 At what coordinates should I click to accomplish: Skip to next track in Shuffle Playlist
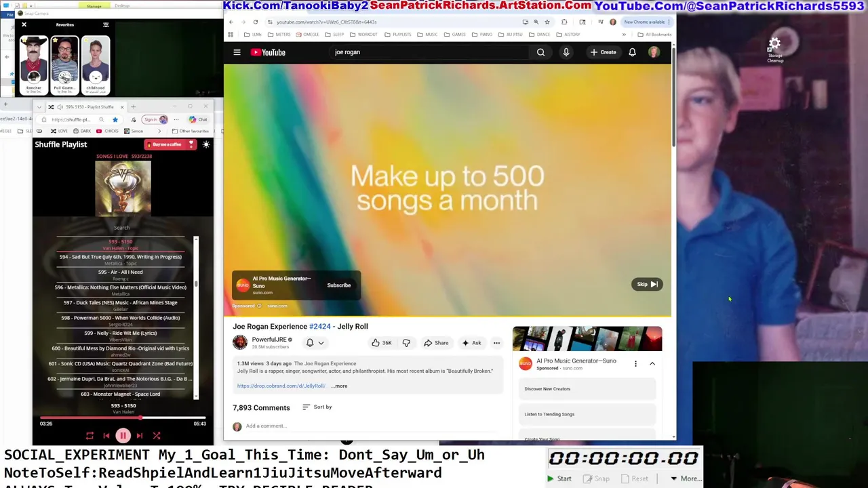[x=139, y=436]
